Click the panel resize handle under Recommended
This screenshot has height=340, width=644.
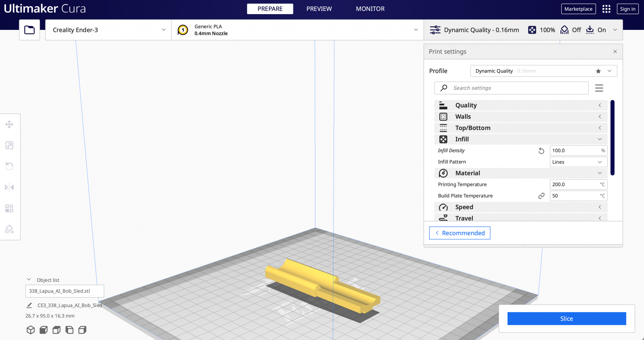point(523,246)
